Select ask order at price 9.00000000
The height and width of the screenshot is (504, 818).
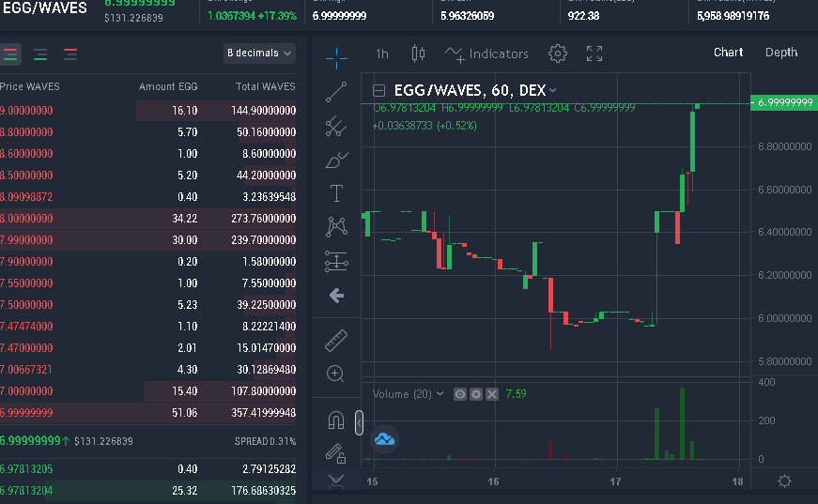pyautogui.click(x=147, y=111)
